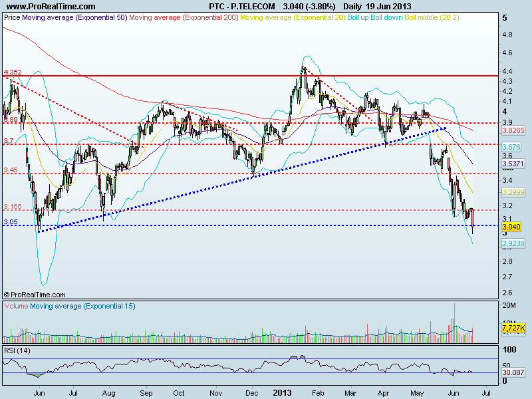Click the 3.05 support level label
Image resolution: width=532 pixels, height=399 pixels.
coord(11,221)
